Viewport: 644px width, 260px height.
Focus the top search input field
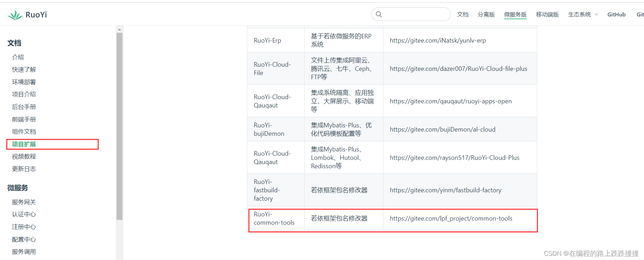pos(411,14)
